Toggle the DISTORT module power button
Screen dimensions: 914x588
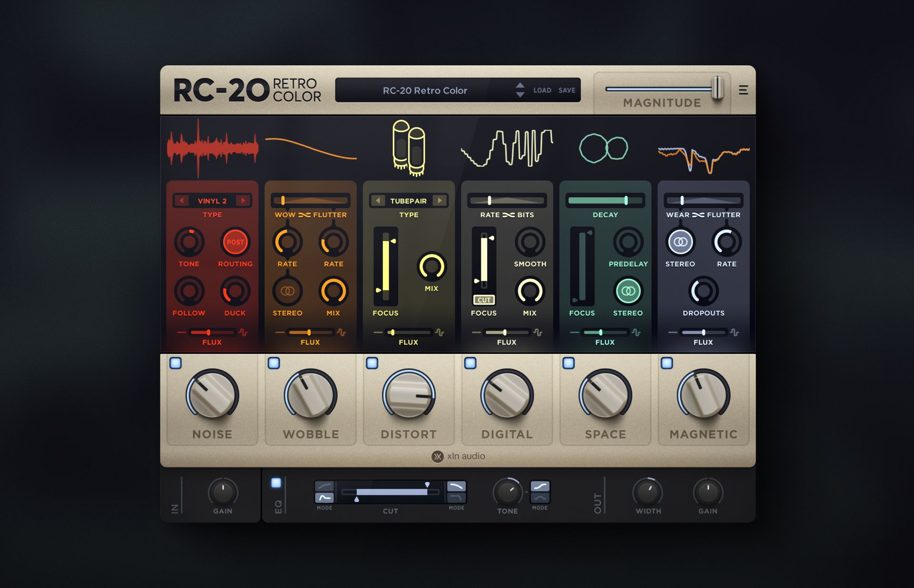tap(372, 363)
